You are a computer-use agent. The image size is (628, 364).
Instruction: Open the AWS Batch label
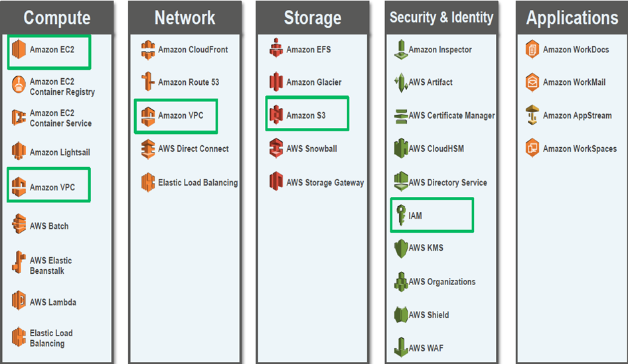click(49, 226)
